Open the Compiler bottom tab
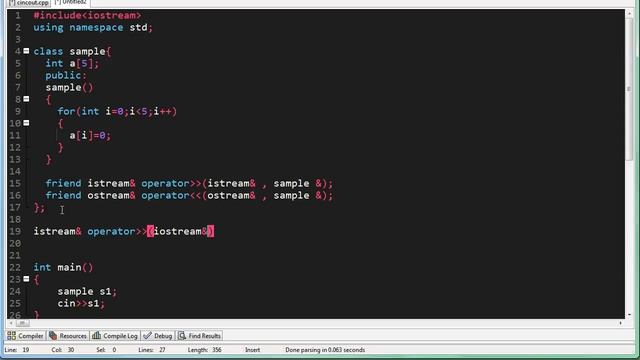 (26, 336)
